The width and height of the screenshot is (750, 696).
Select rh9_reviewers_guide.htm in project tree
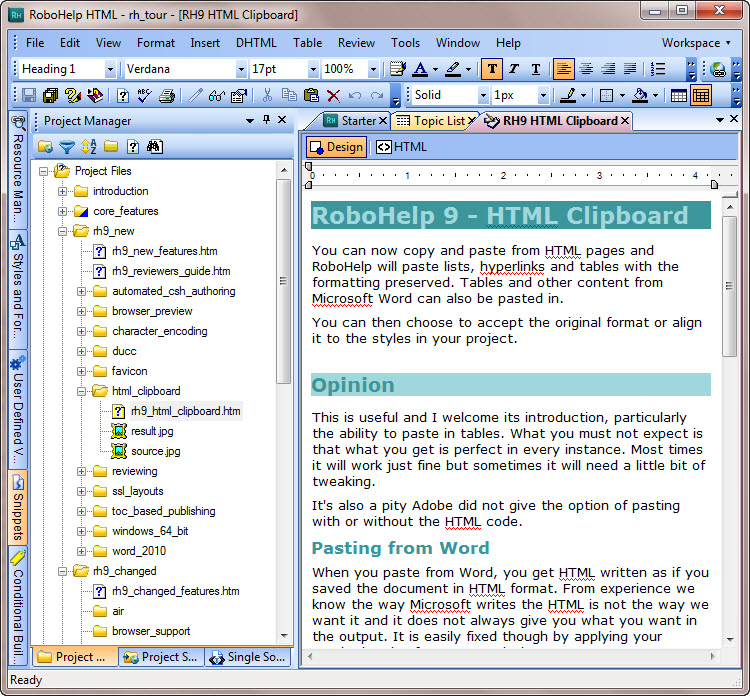coord(171,271)
